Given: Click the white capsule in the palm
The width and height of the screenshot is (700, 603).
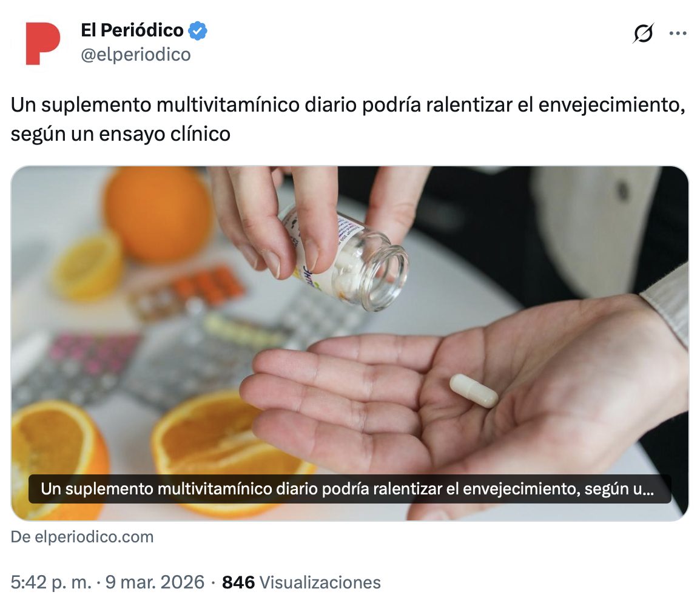Looking at the screenshot, I should (x=474, y=391).
